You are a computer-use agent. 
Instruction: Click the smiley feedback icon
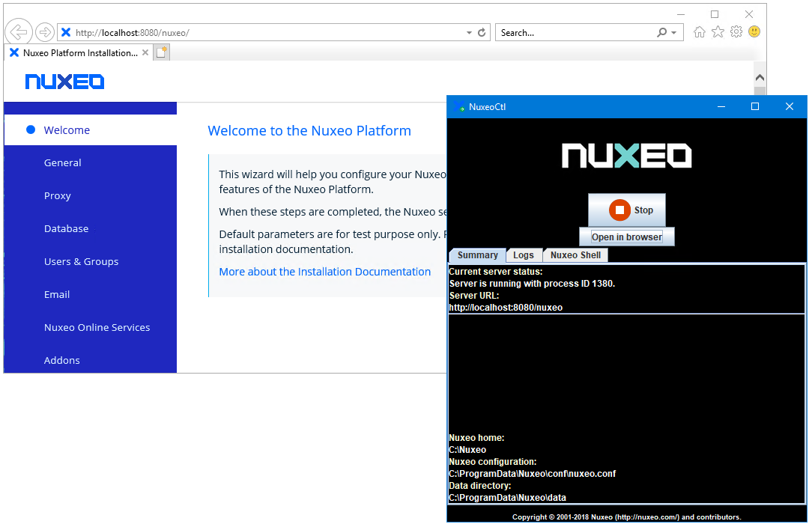click(754, 32)
